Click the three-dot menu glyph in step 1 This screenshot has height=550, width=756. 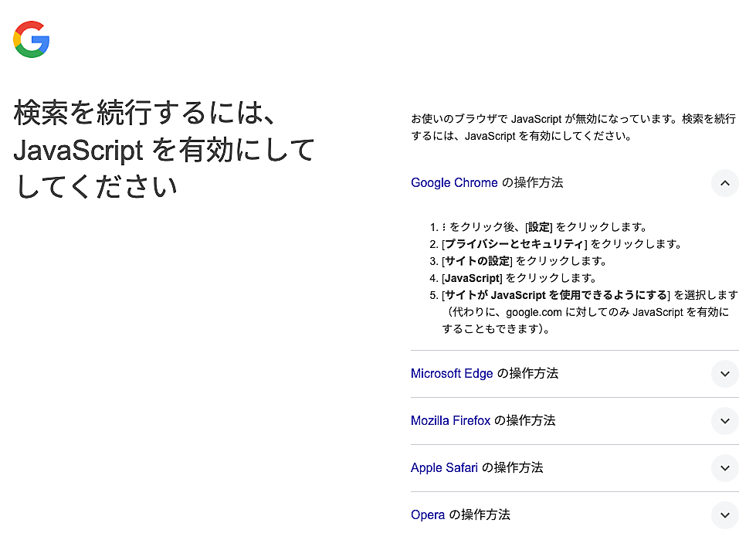(443, 227)
